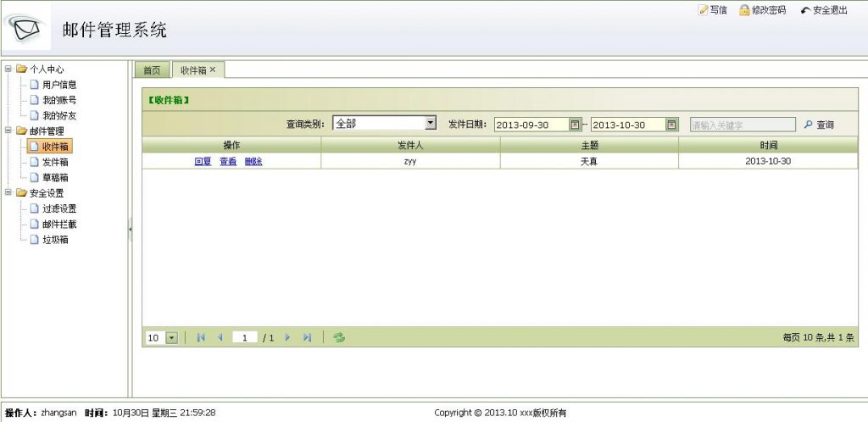Close the 收件箱 tab

[x=213, y=69]
